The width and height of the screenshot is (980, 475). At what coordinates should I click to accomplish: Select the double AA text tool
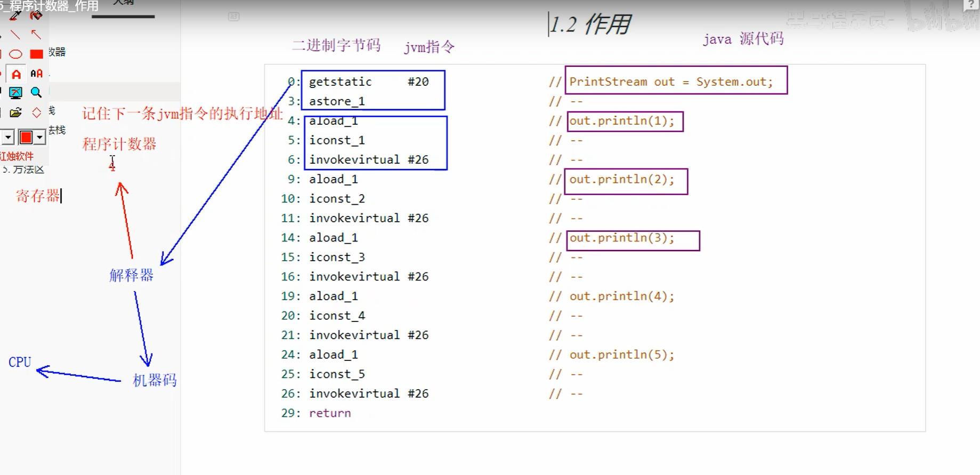36,74
